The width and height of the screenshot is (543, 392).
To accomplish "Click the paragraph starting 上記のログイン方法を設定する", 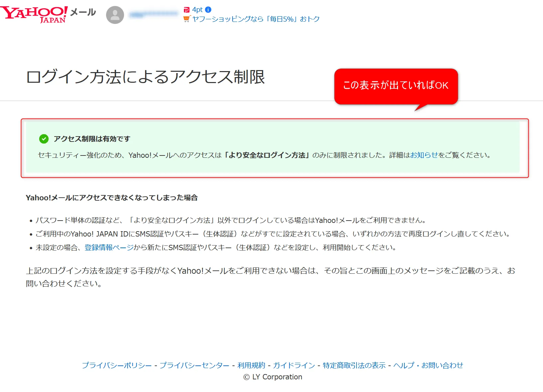I will tap(271, 277).
